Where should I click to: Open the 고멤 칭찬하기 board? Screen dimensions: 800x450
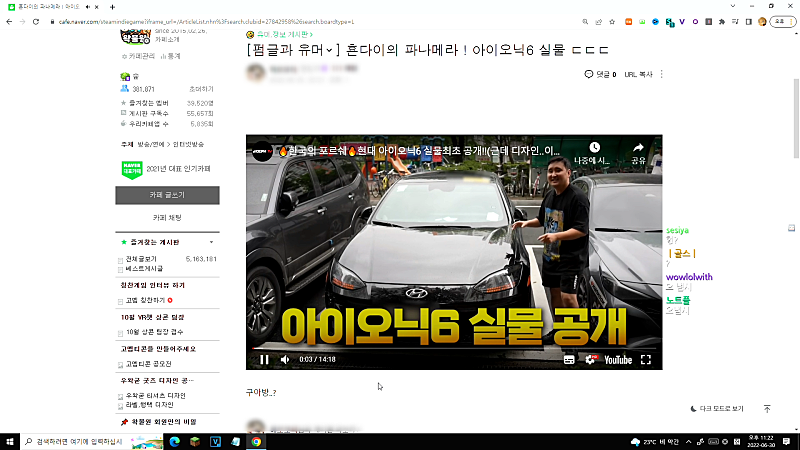[x=145, y=301]
